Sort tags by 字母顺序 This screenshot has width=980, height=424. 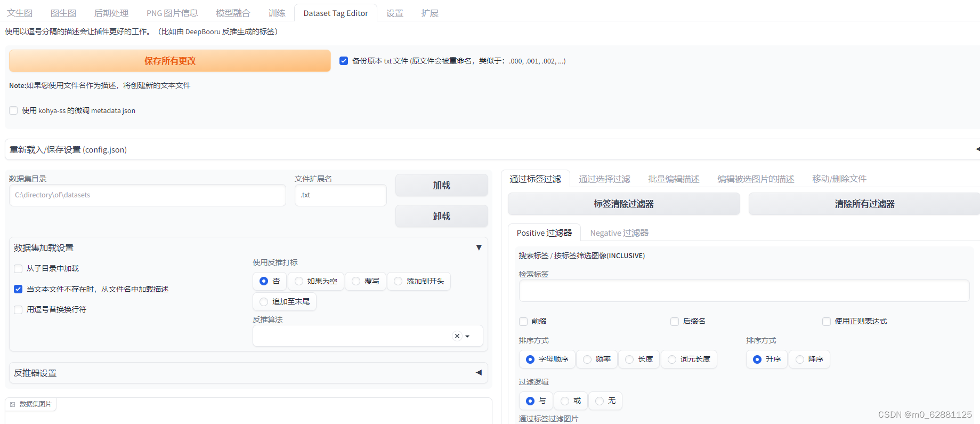(x=547, y=359)
